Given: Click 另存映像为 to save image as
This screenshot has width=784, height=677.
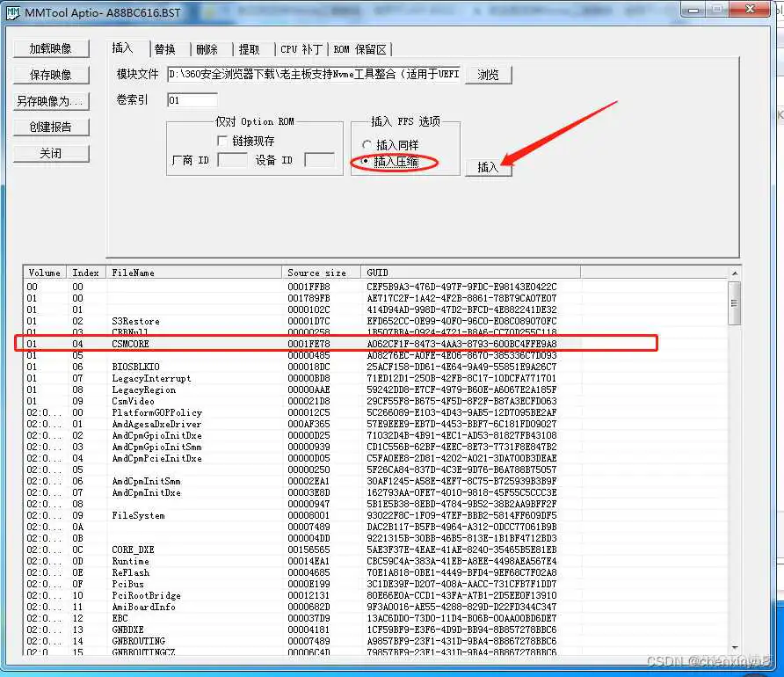Looking at the screenshot, I should point(50,101).
